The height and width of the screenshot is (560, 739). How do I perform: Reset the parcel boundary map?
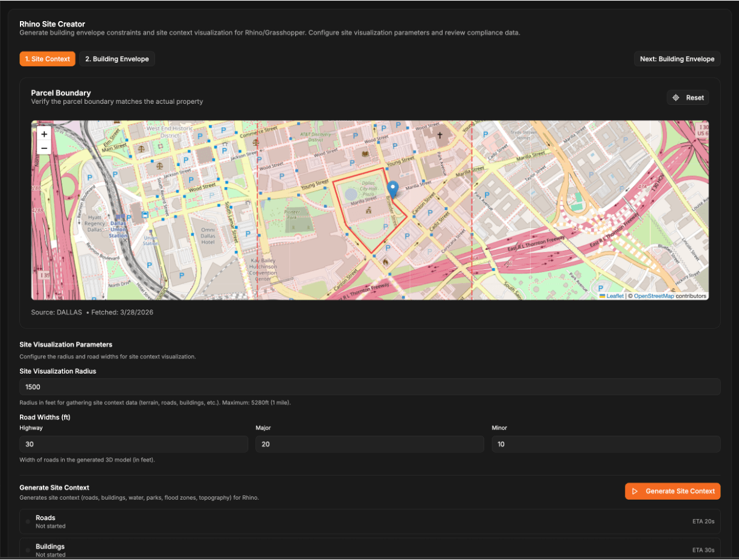(688, 97)
